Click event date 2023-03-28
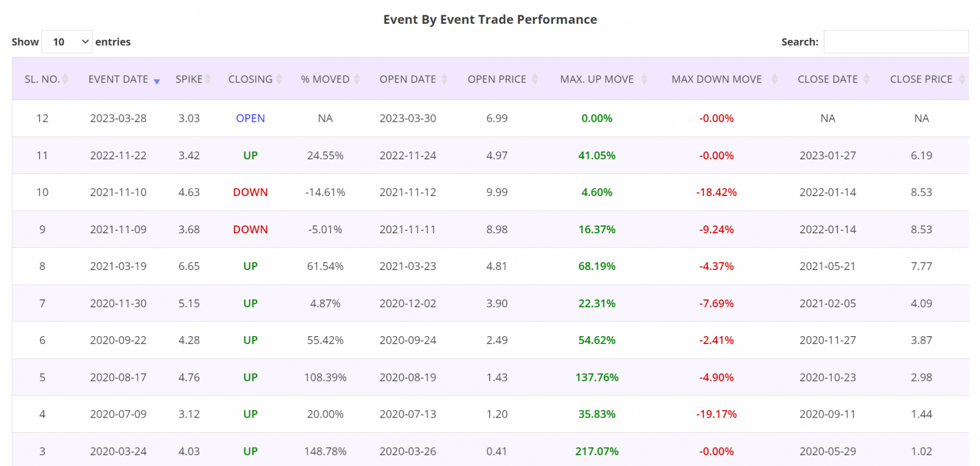The width and height of the screenshot is (980, 466). pyautogui.click(x=118, y=118)
